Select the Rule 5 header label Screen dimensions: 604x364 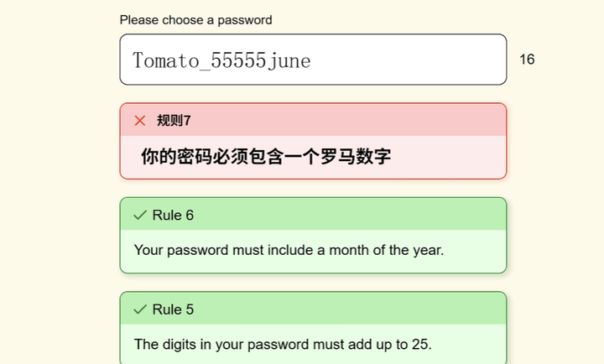[173, 309]
